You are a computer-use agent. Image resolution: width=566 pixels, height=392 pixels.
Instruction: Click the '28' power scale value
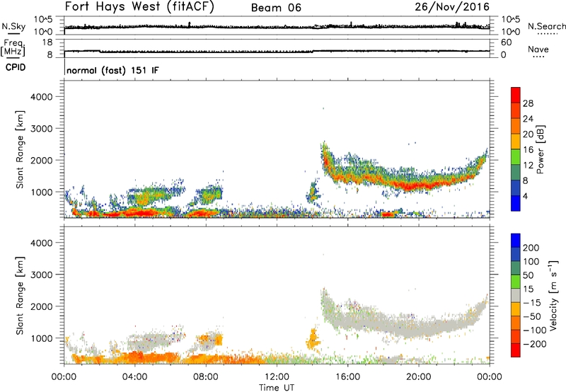(x=528, y=103)
